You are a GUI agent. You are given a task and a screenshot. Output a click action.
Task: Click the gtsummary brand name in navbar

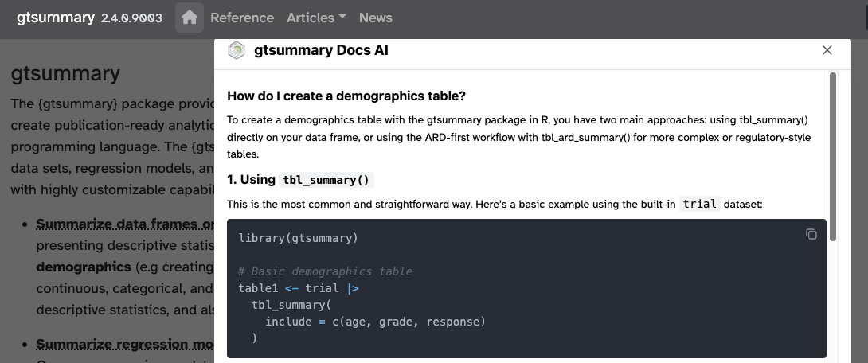tap(55, 18)
